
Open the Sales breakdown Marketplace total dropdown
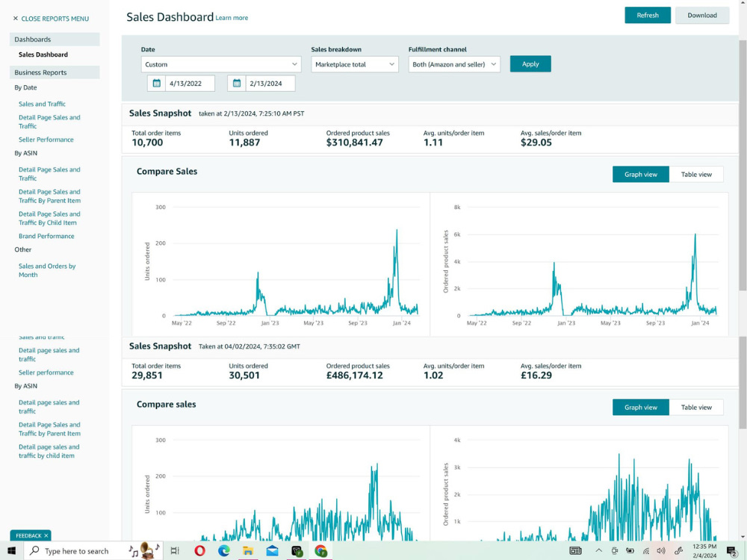point(355,64)
